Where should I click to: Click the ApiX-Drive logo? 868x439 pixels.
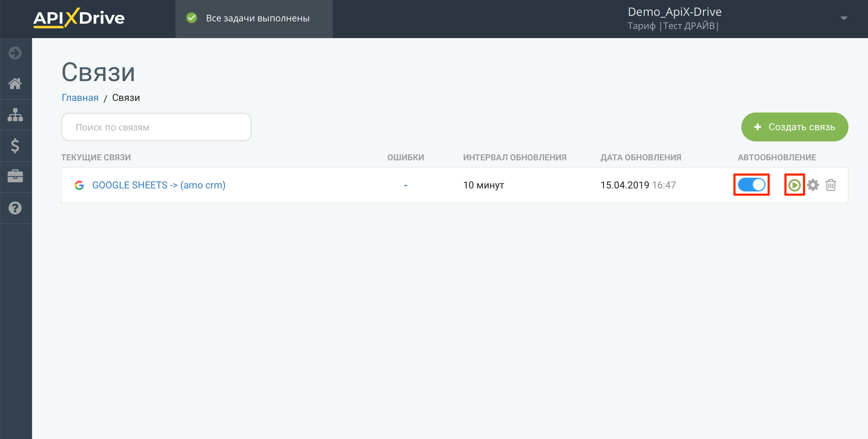(79, 18)
